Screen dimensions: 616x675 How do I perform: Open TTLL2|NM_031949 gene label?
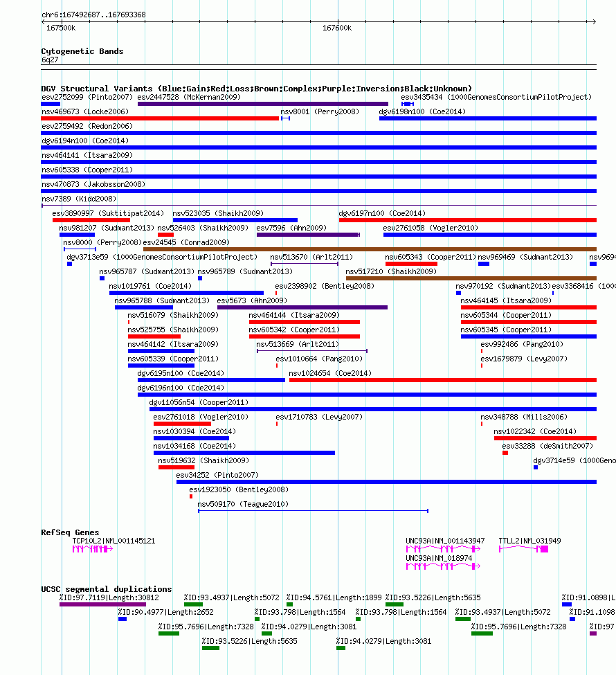tap(529, 541)
